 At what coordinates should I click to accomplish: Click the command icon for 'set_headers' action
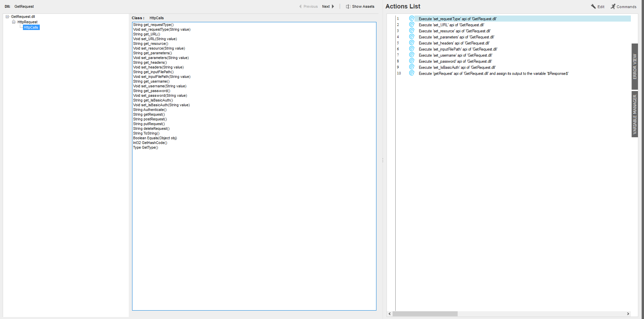(x=411, y=43)
